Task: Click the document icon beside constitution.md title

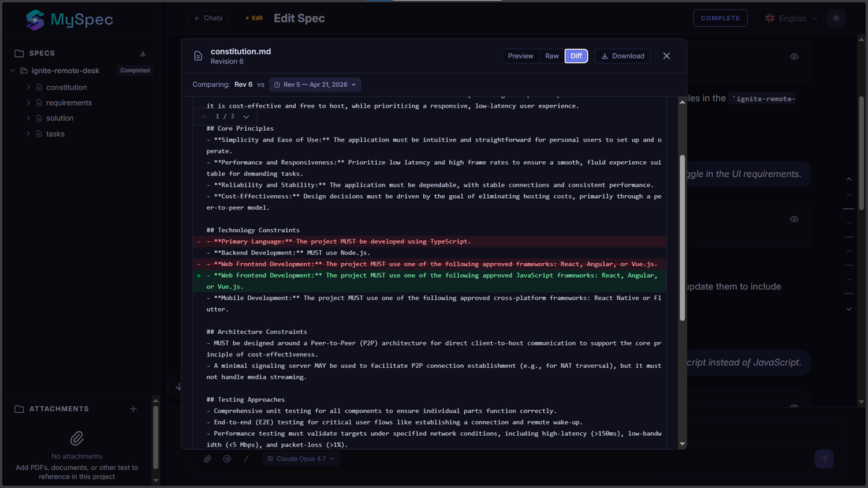Action: (198, 56)
